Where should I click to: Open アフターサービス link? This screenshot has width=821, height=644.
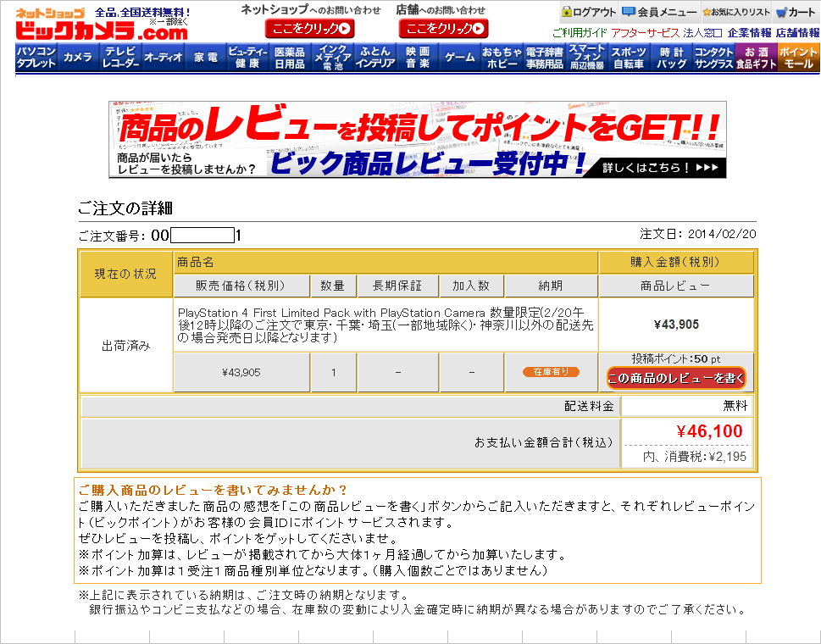(645, 33)
